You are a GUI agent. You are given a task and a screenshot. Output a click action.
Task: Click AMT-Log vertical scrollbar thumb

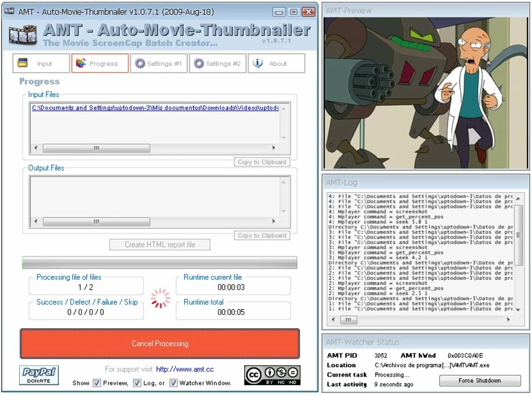click(x=519, y=235)
